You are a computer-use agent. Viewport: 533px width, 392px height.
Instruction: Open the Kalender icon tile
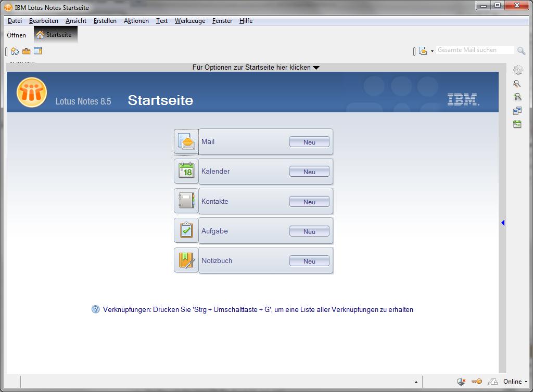point(186,171)
